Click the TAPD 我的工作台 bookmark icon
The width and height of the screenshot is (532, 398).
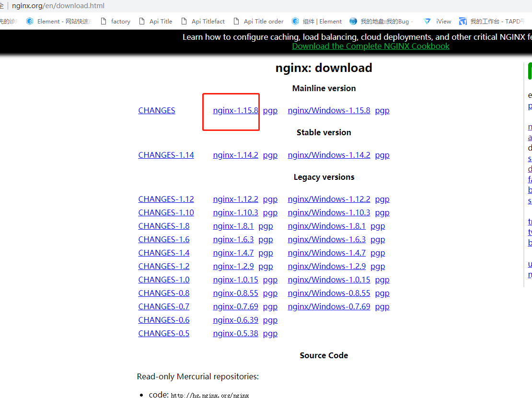coord(463,22)
